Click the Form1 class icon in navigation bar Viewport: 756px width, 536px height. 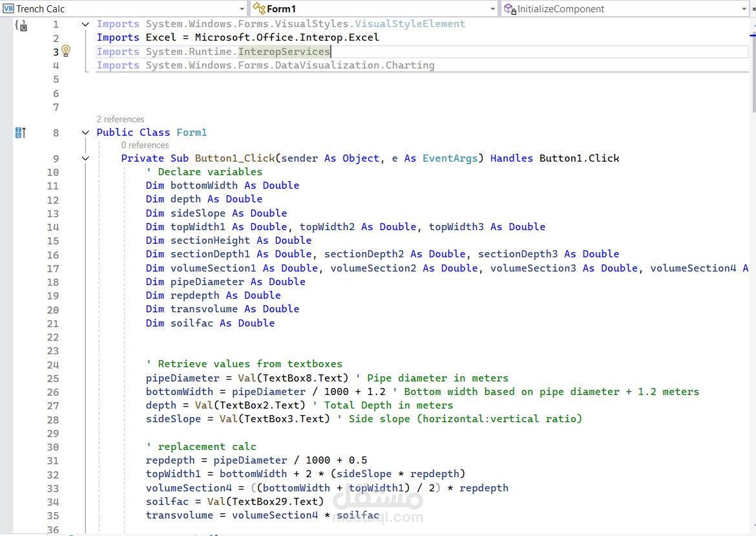coord(259,8)
